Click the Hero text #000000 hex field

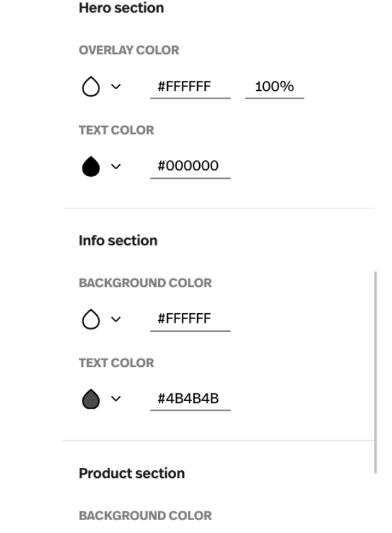(x=190, y=167)
